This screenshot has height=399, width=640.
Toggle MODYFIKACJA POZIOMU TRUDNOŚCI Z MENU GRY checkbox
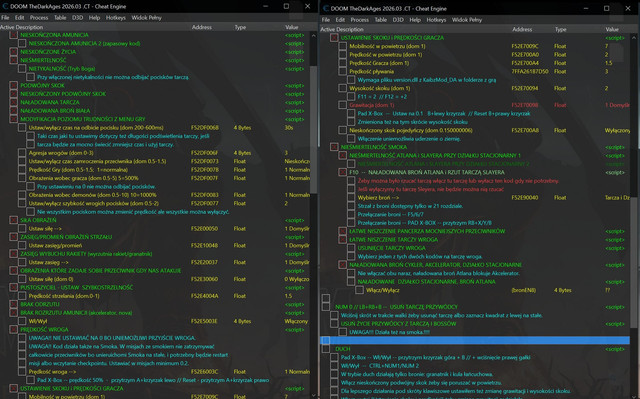point(13,119)
